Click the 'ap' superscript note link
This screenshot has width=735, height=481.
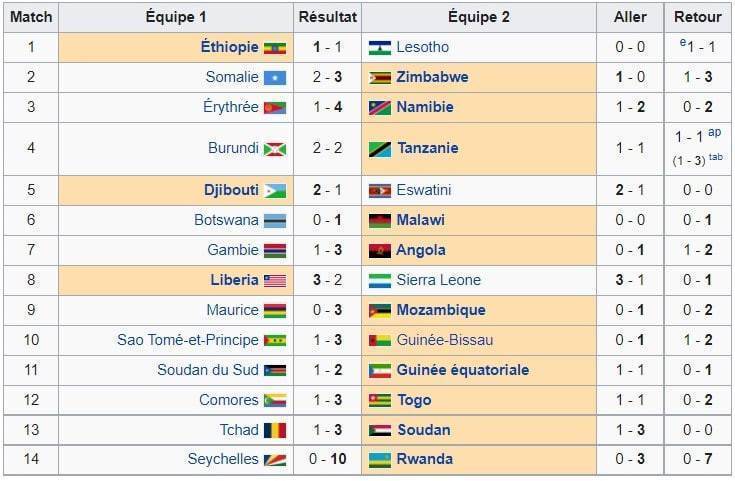pyautogui.click(x=714, y=132)
